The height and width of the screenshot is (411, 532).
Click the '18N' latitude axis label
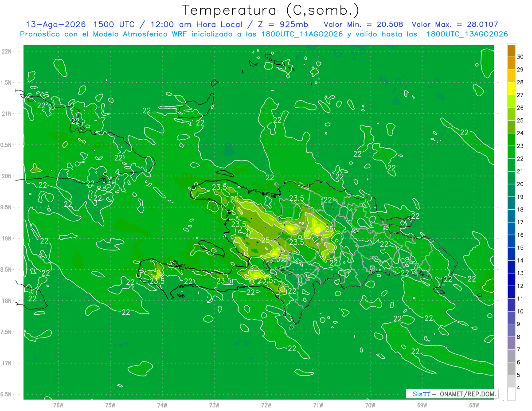pyautogui.click(x=7, y=301)
